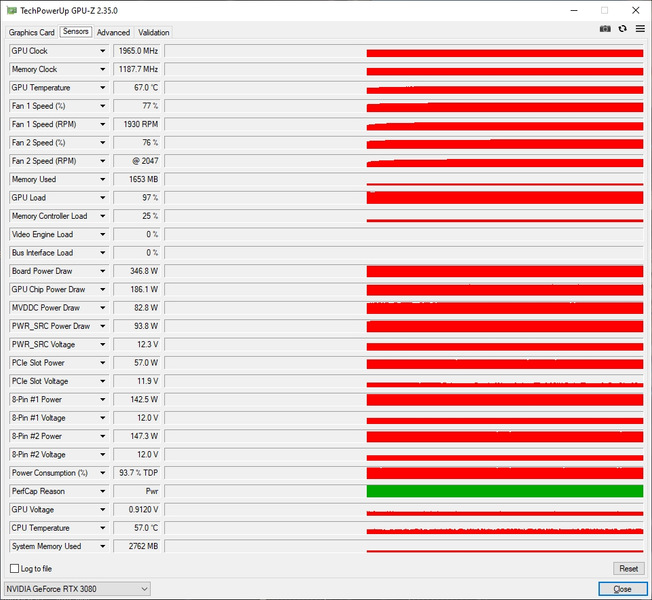Viewport: 652px width, 600px height.
Task: Expand the PCIe Slot Voltage dropdown
Action: [102, 381]
